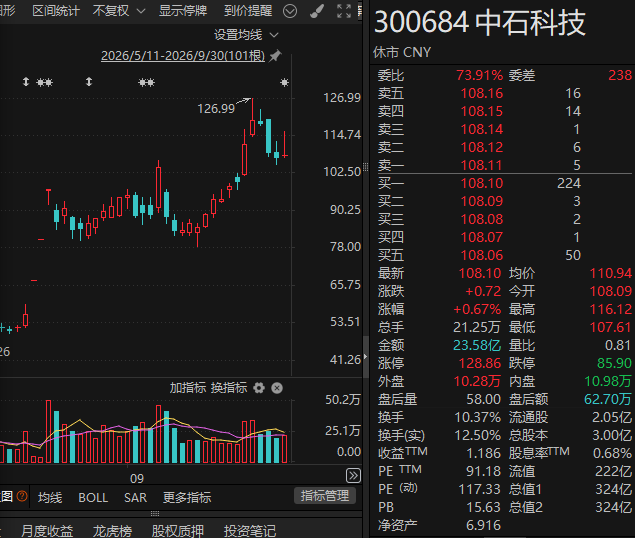Click the 买一 volume 224

[x=569, y=183]
